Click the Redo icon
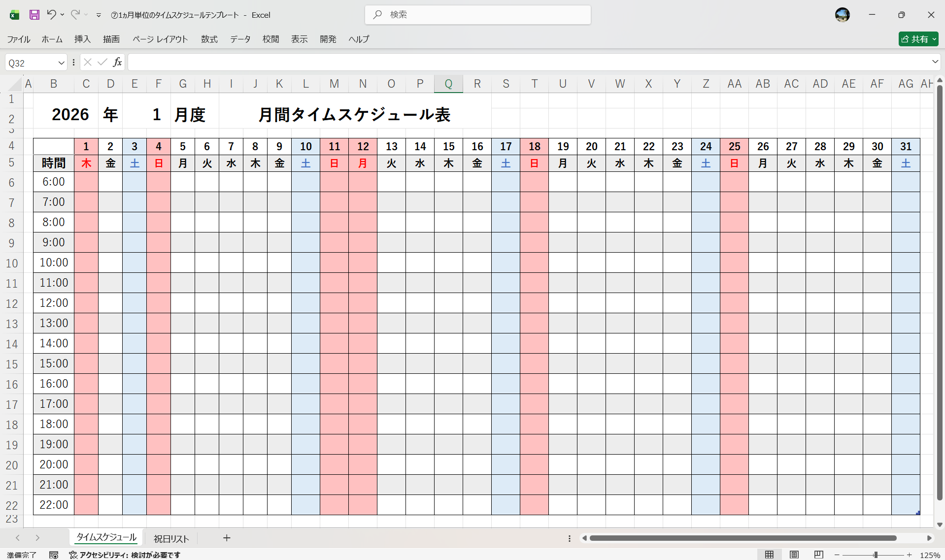Image resolution: width=945 pixels, height=560 pixels. click(x=74, y=15)
